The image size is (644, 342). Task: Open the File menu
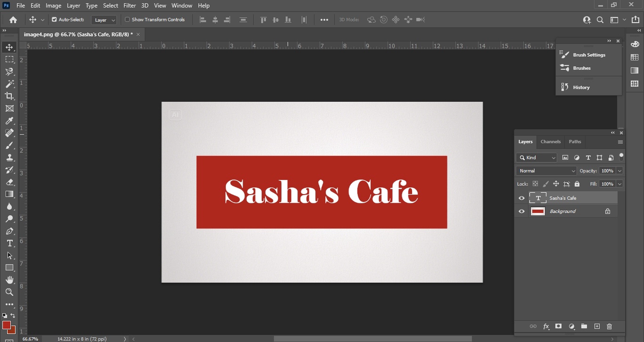[x=21, y=6]
